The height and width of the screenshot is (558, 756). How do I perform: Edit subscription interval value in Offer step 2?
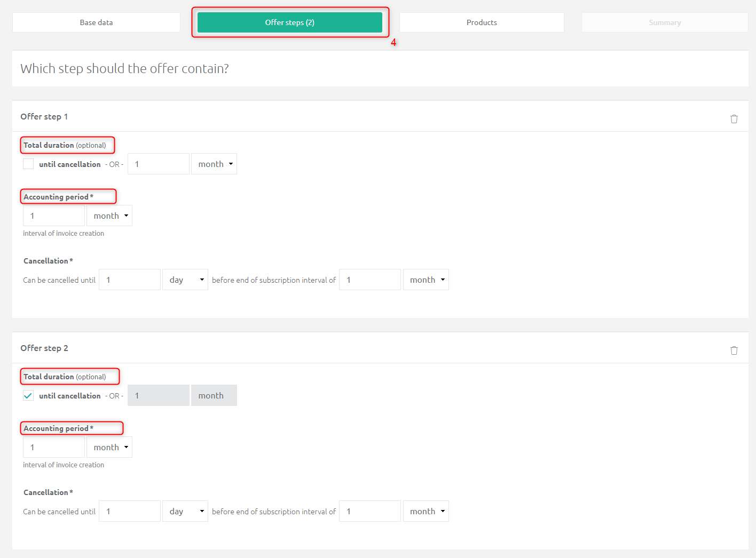pos(370,511)
